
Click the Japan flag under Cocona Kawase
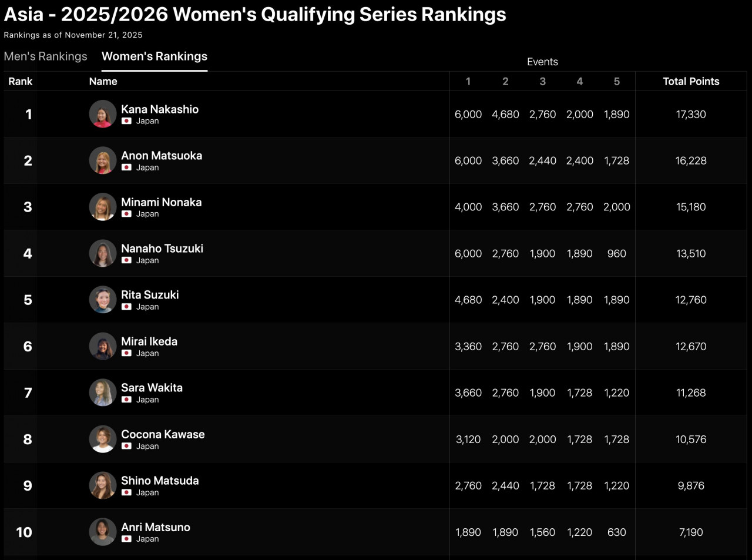126,446
